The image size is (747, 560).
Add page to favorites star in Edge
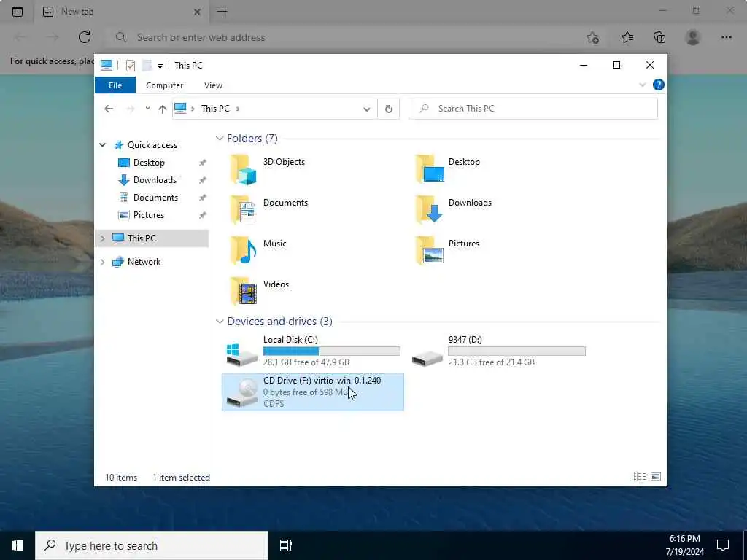tap(592, 37)
